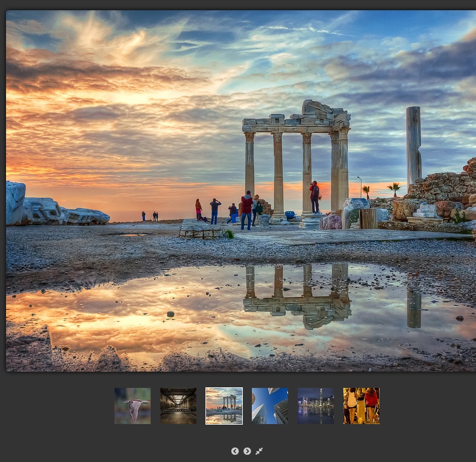This screenshot has width=476, height=462.
Task: Click the photographer standing beside the column
Action: 315,196
